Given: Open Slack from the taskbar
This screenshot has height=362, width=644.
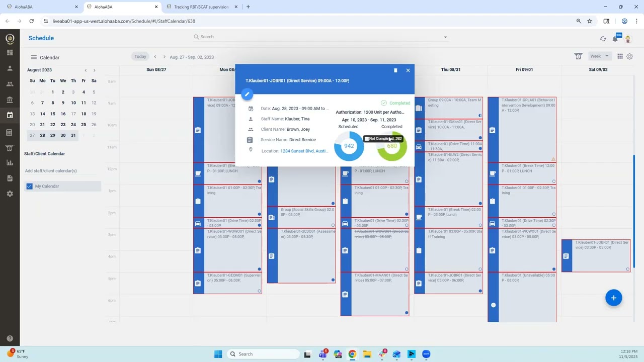Looking at the screenshot, I should [x=382, y=354].
